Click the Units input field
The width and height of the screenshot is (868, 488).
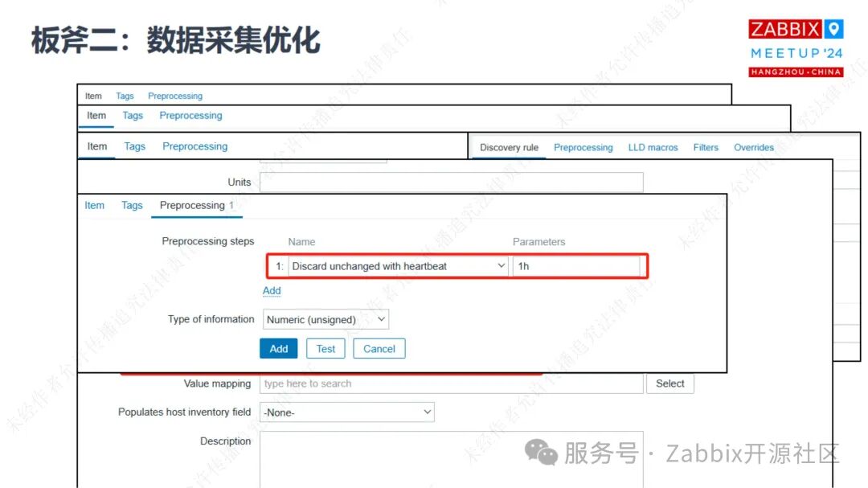[x=450, y=182]
